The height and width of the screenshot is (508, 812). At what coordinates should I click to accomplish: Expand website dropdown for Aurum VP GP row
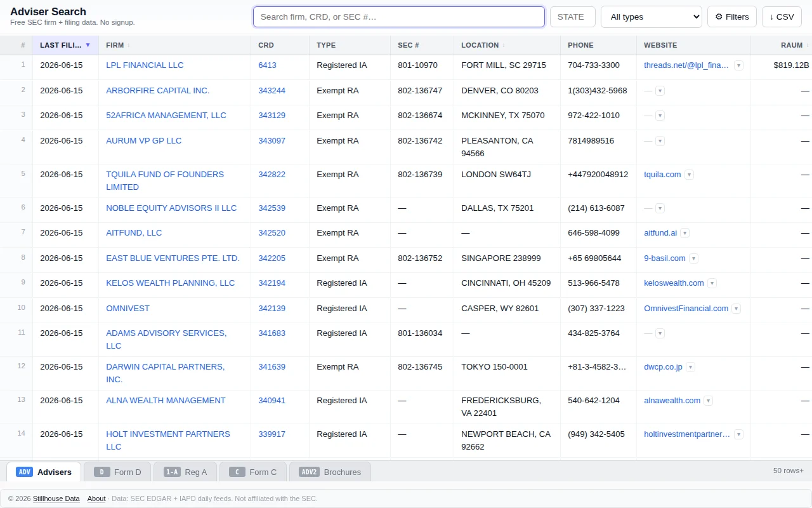pyautogui.click(x=660, y=141)
